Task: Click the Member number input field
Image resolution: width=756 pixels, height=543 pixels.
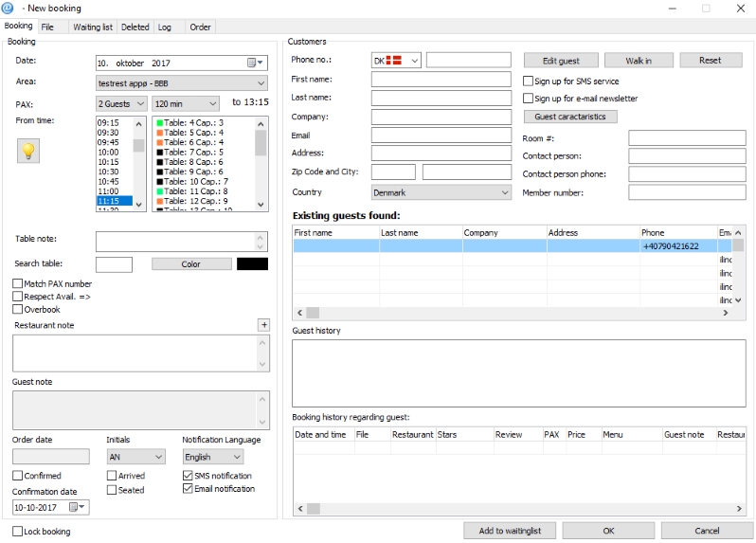Action: point(687,192)
